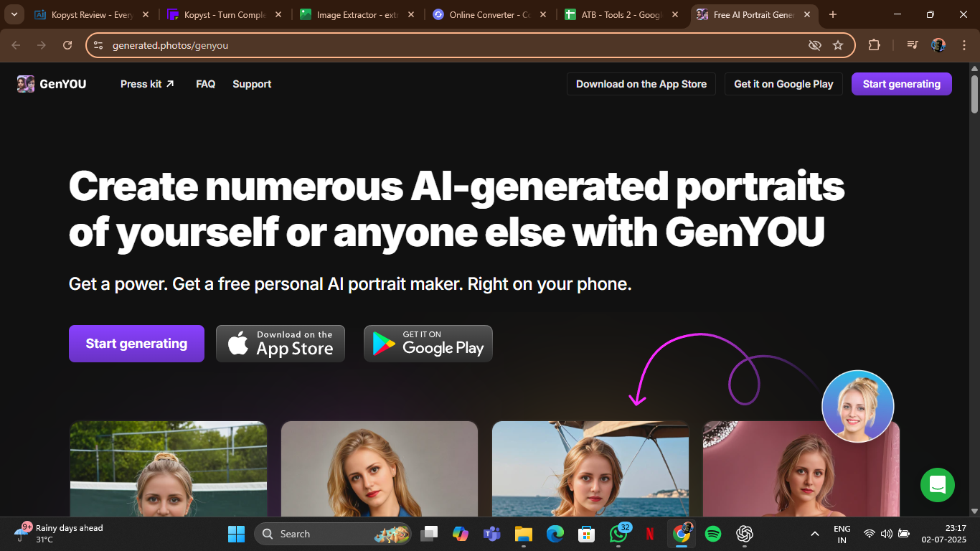This screenshot has width=980, height=551.
Task: Launch Copilot from taskbar
Action: point(461,534)
